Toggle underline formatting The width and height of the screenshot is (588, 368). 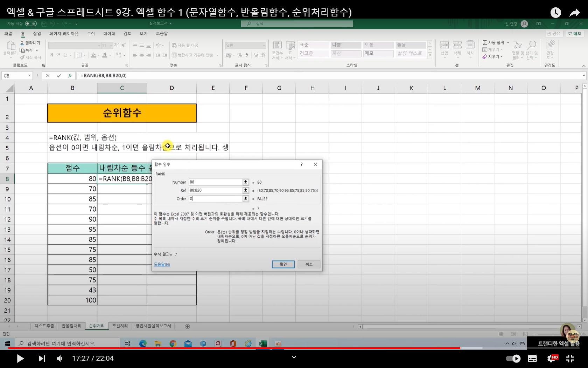click(x=65, y=55)
